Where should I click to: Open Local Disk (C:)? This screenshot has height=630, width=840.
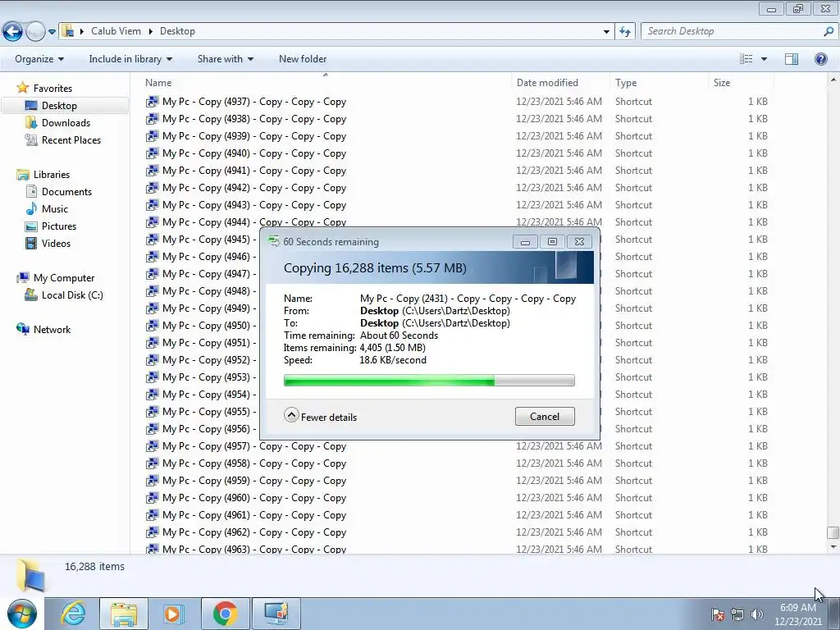(72, 295)
